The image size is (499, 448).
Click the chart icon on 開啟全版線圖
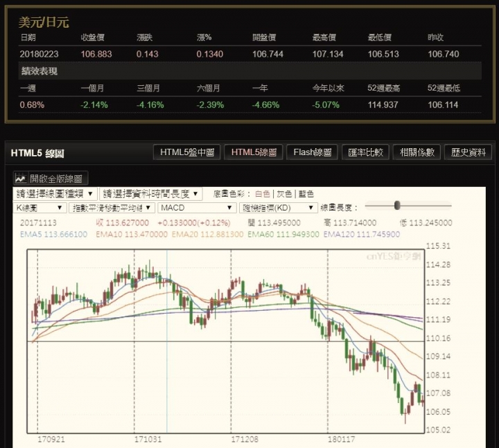[x=21, y=178]
